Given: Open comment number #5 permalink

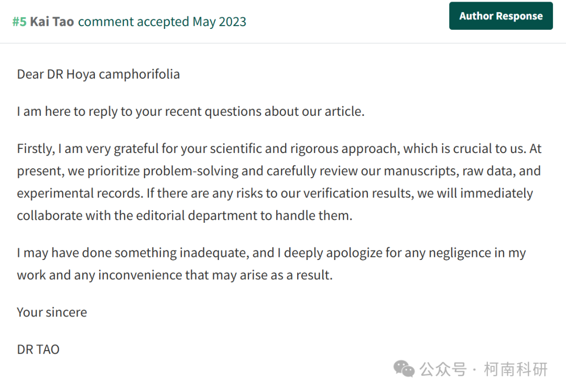Looking at the screenshot, I should 19,21.
